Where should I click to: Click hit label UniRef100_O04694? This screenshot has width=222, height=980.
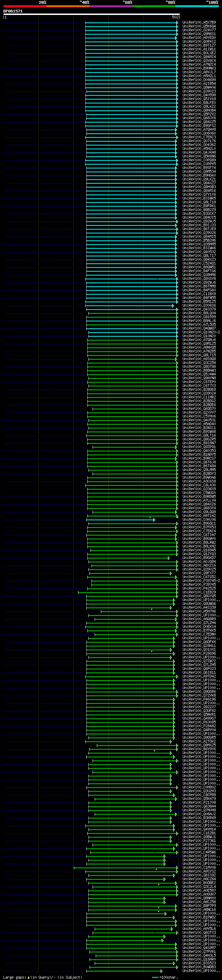(199, 80)
